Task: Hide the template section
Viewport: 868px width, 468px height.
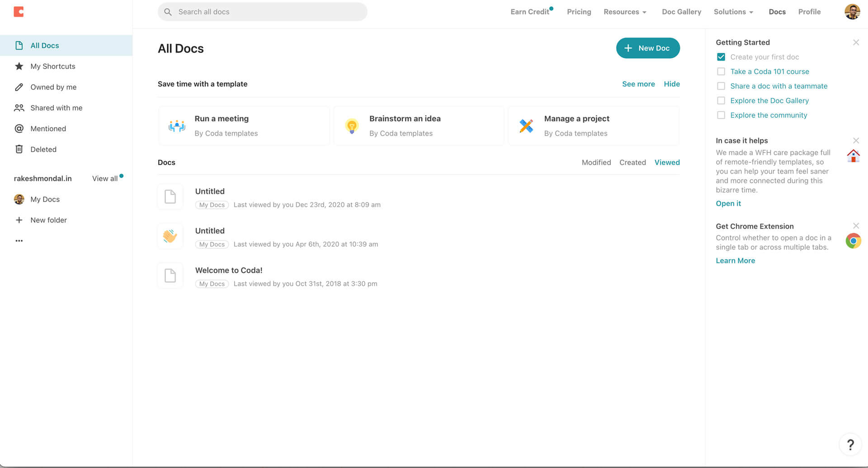Action: [672, 84]
